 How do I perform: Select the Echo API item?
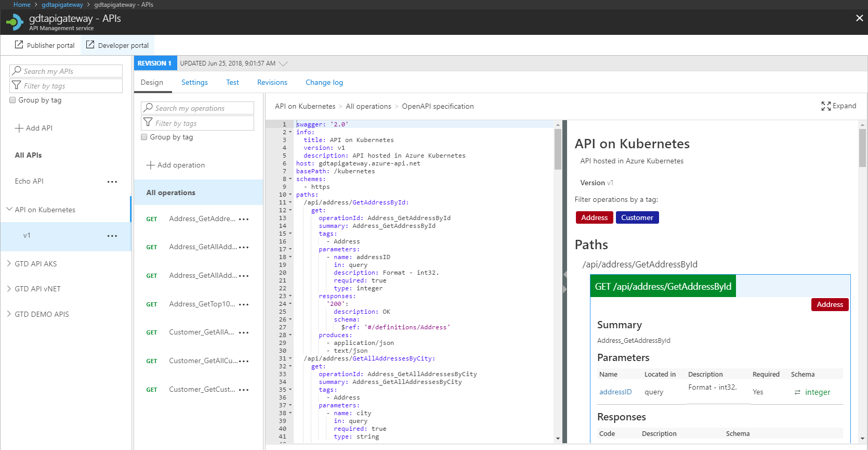tap(29, 181)
